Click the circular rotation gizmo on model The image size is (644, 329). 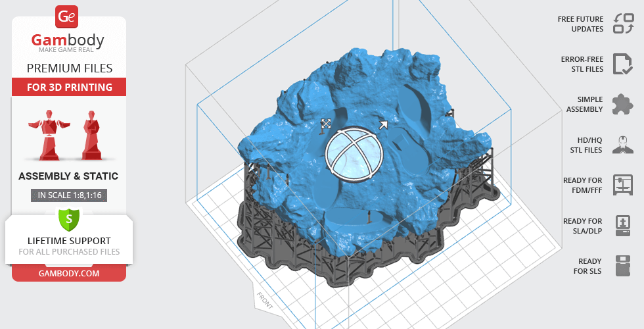pyautogui.click(x=353, y=153)
